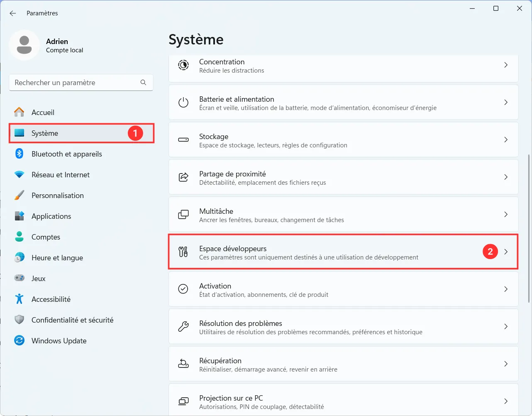Click the Système monitor icon in sidebar
532x416 pixels.
19,133
